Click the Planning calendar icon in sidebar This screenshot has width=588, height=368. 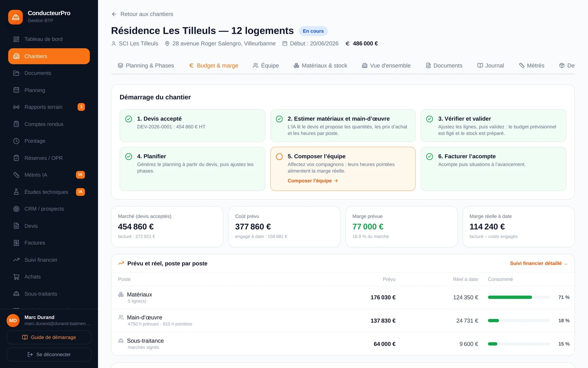click(x=16, y=90)
